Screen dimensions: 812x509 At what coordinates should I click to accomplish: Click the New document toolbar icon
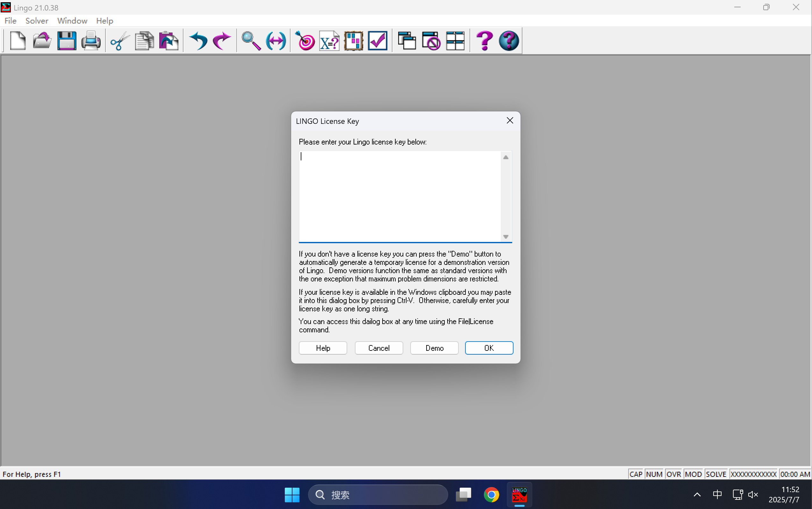[18, 41]
